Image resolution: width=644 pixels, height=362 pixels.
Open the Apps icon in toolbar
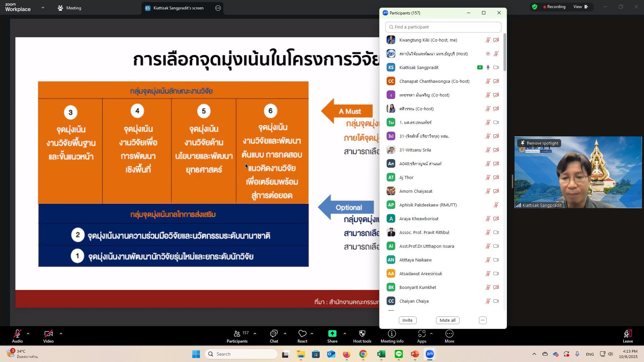tap(422, 334)
